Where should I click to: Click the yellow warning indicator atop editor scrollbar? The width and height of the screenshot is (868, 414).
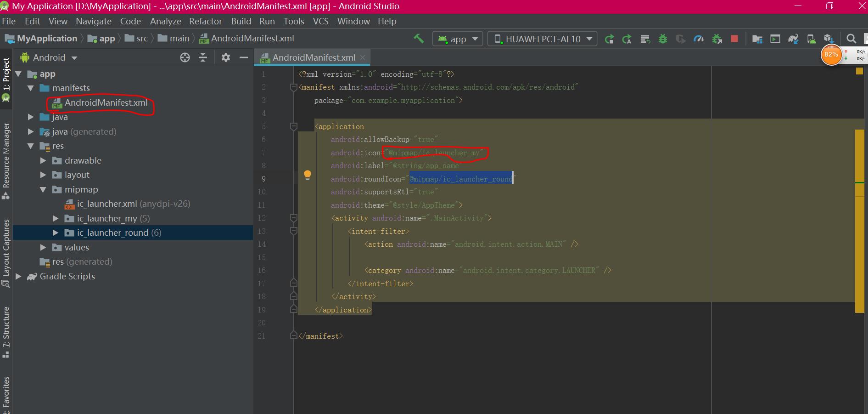[859, 71]
